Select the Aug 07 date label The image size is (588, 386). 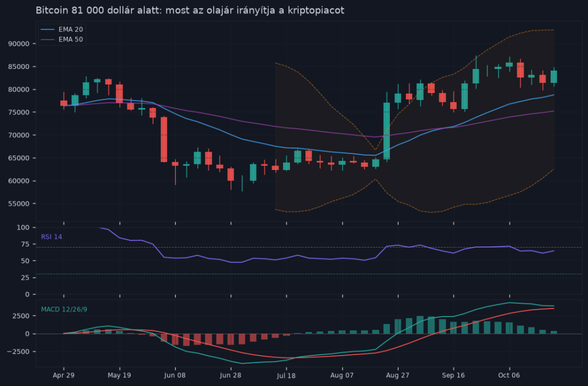[342, 375]
